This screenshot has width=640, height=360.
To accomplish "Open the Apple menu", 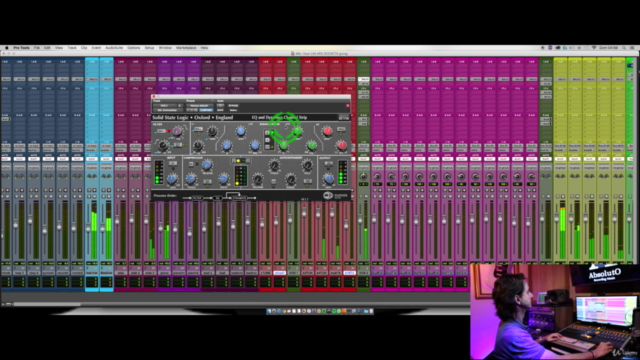I will click(x=7, y=48).
